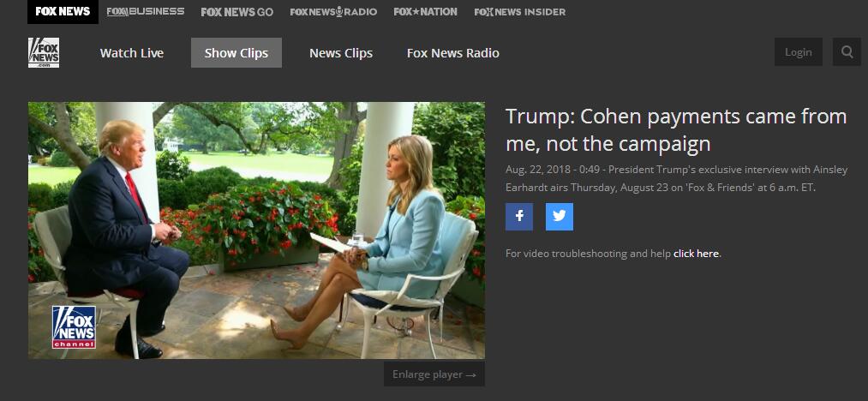Viewport: 868px width, 401px height.
Task: Play the Trump interview video
Action: [x=256, y=230]
